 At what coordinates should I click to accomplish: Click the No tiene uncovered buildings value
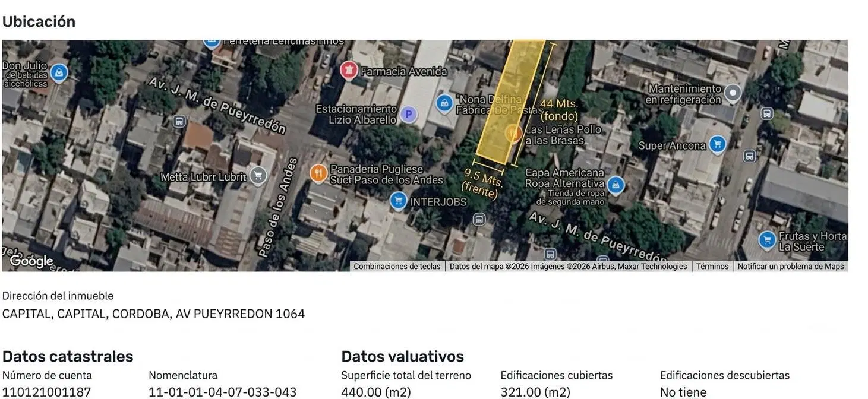tap(683, 392)
